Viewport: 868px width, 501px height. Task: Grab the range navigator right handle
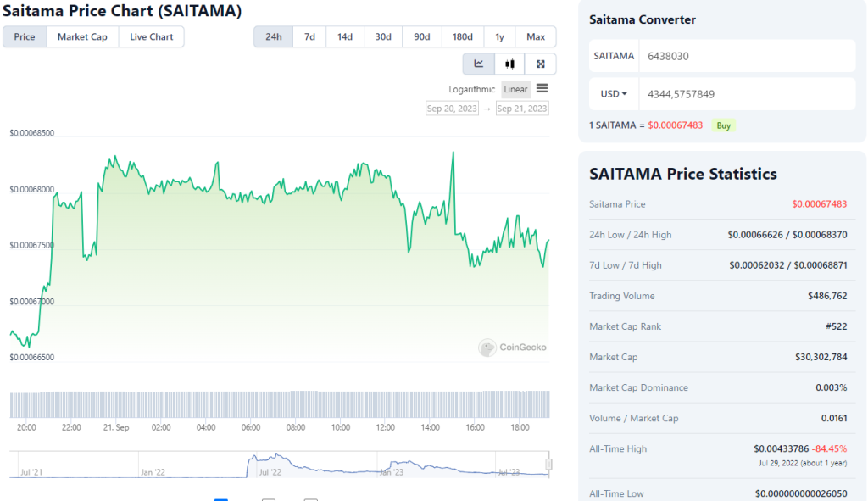[x=548, y=464]
